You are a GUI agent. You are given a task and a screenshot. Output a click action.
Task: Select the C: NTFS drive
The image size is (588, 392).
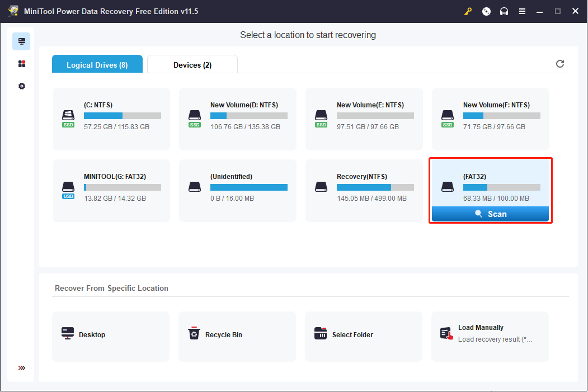pos(111,119)
